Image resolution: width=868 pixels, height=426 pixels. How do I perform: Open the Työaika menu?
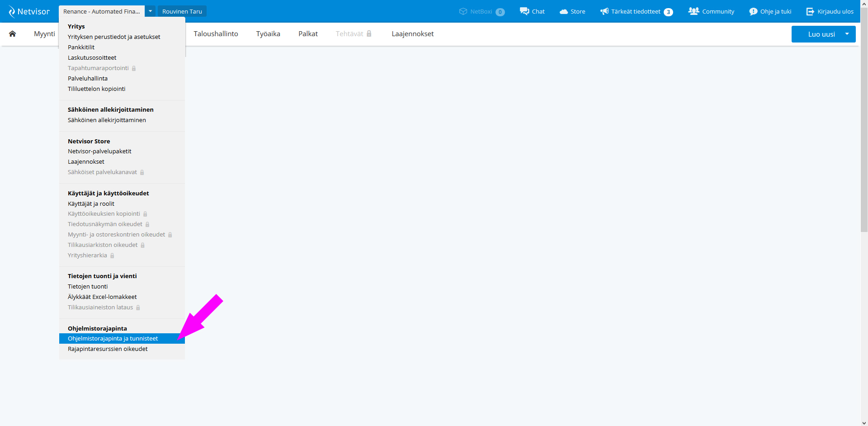(x=268, y=34)
